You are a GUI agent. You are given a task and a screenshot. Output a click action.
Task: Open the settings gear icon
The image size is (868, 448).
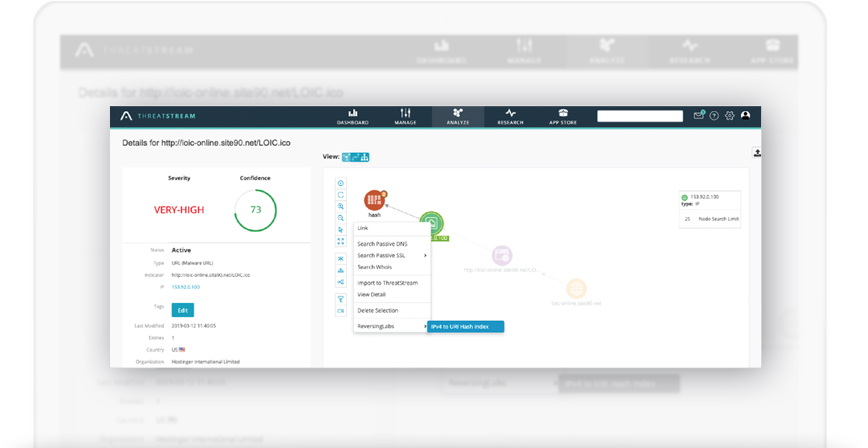click(730, 116)
